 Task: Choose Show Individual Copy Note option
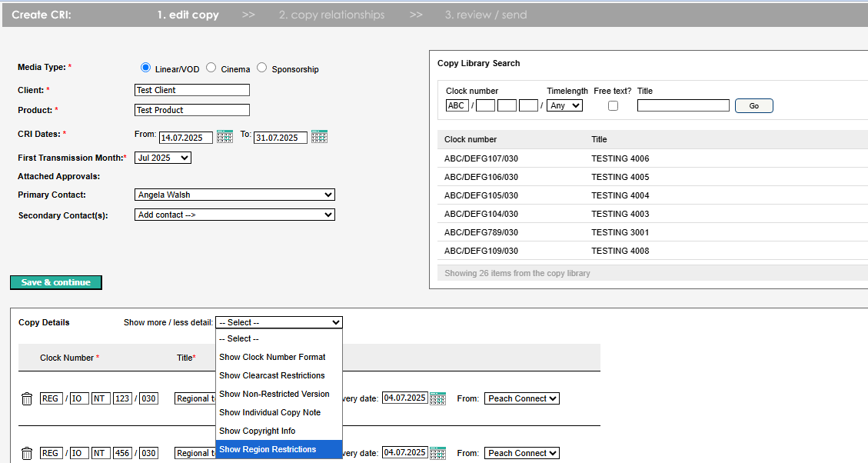coord(279,412)
